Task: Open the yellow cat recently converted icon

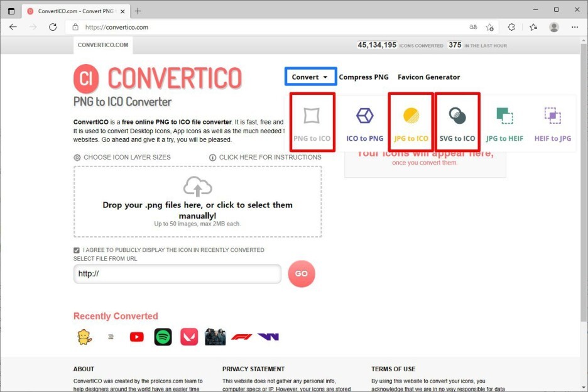Action: pyautogui.click(x=84, y=337)
